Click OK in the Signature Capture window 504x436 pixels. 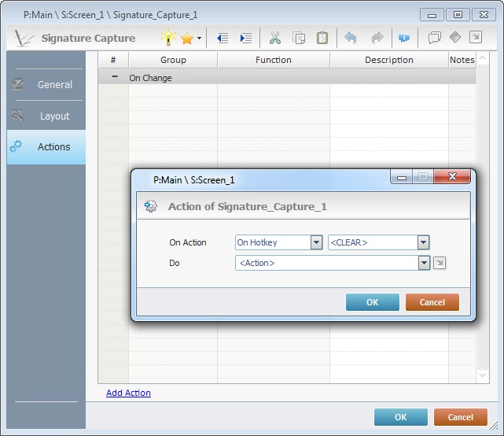[x=401, y=417]
